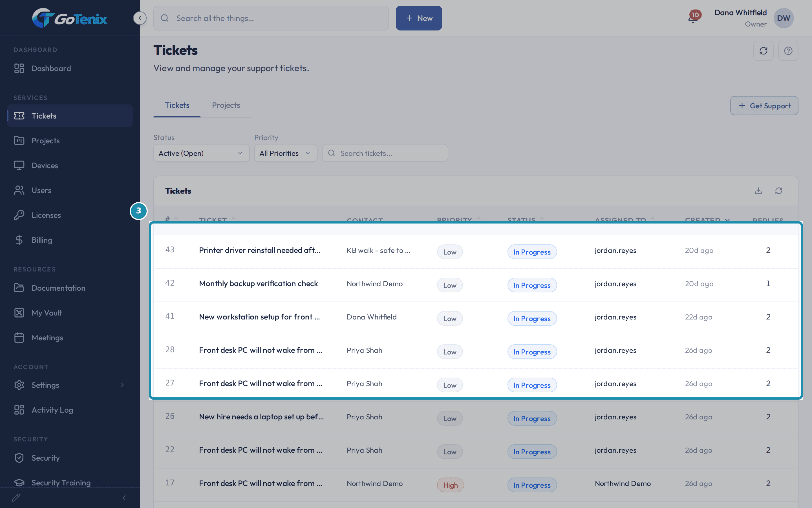Open the DW user avatar
The image size is (812, 508).
784,18
